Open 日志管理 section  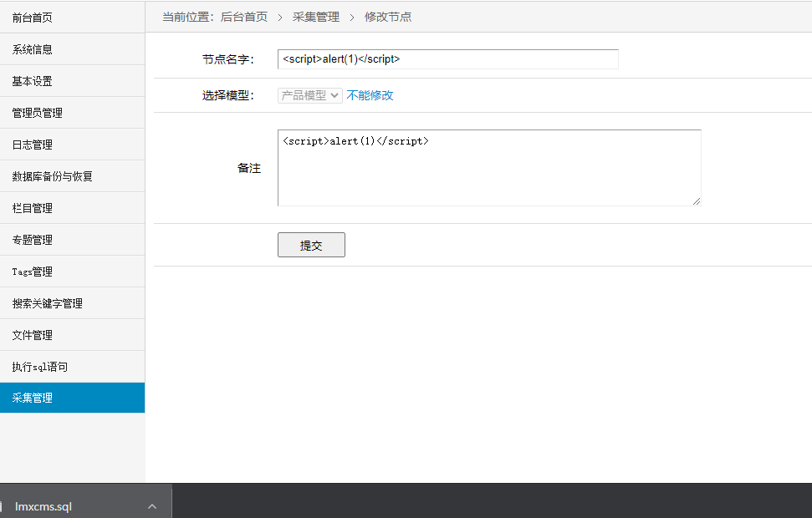(72, 145)
